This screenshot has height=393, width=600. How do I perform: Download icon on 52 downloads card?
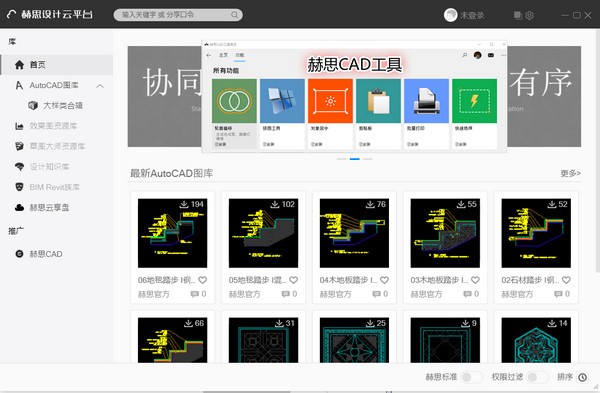552,204
